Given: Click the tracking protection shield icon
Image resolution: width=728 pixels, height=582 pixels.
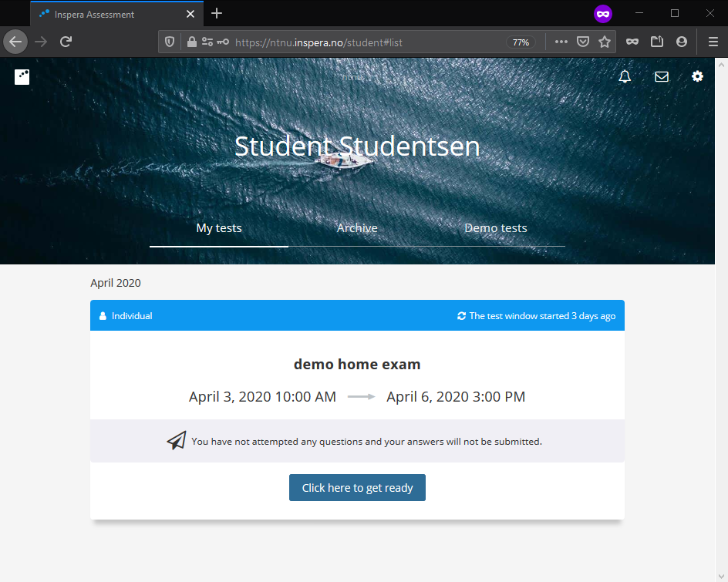Looking at the screenshot, I should [x=170, y=42].
